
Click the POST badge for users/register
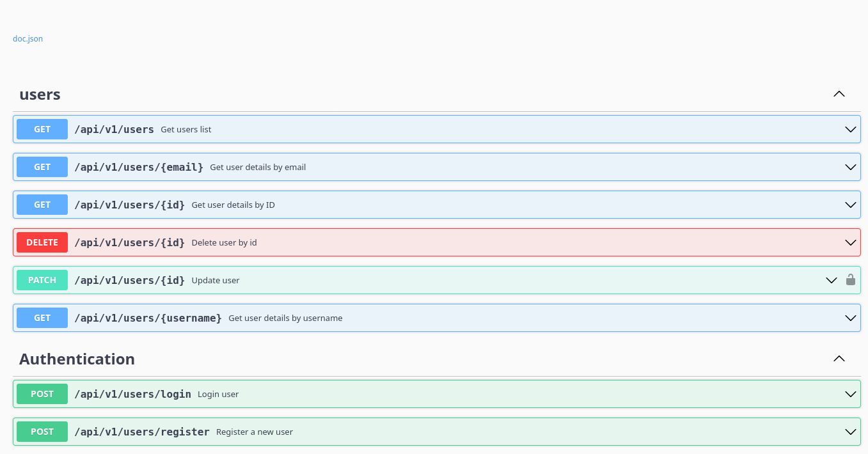tap(42, 432)
